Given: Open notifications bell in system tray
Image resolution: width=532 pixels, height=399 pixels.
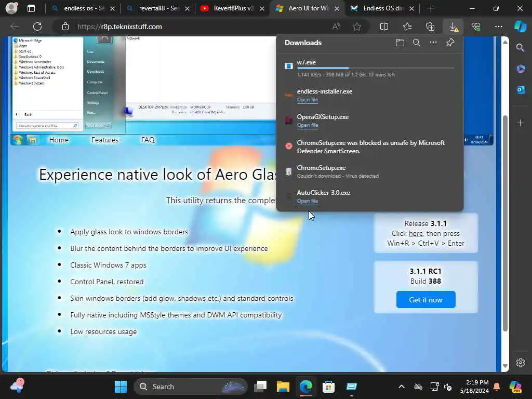Looking at the screenshot, I should pos(497,387).
